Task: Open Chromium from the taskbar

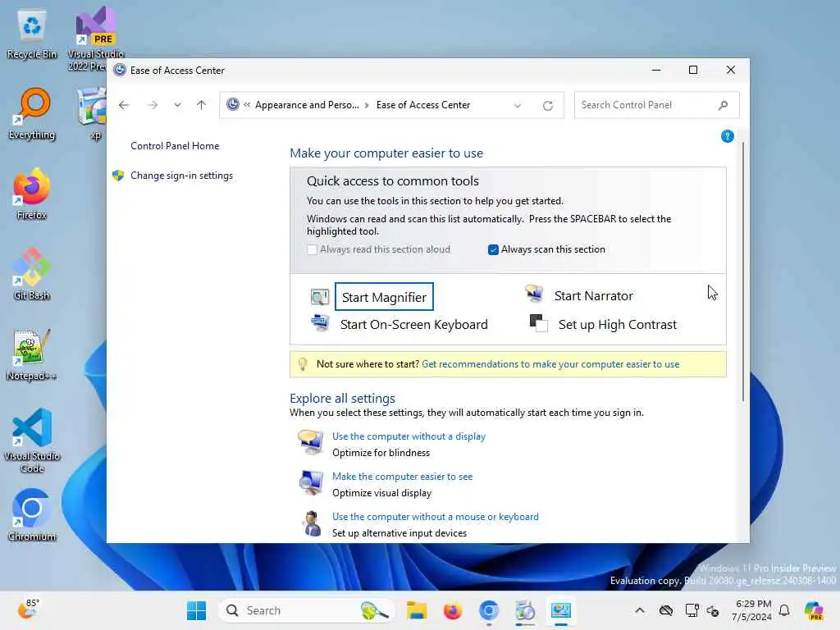Action: [489, 610]
